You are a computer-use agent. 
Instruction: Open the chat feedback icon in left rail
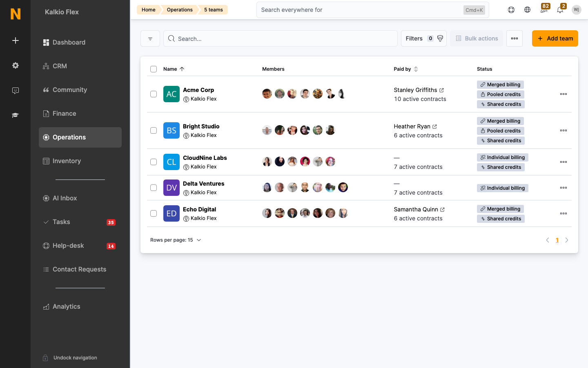[16, 90]
